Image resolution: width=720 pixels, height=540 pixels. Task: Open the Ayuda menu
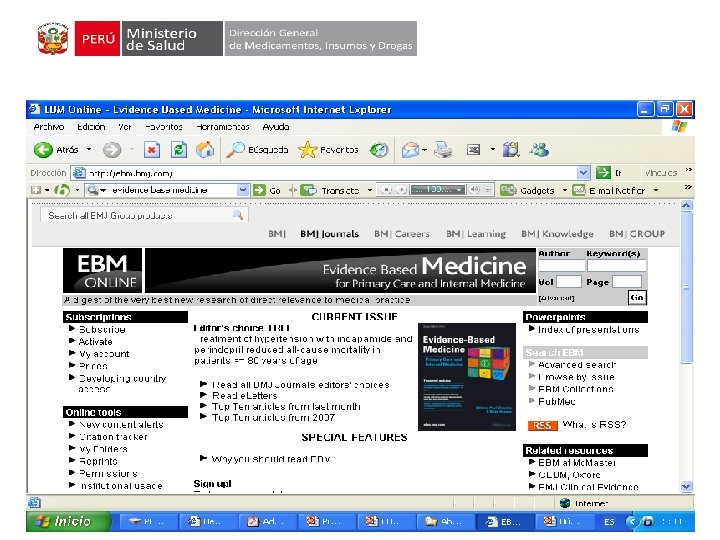(276, 127)
